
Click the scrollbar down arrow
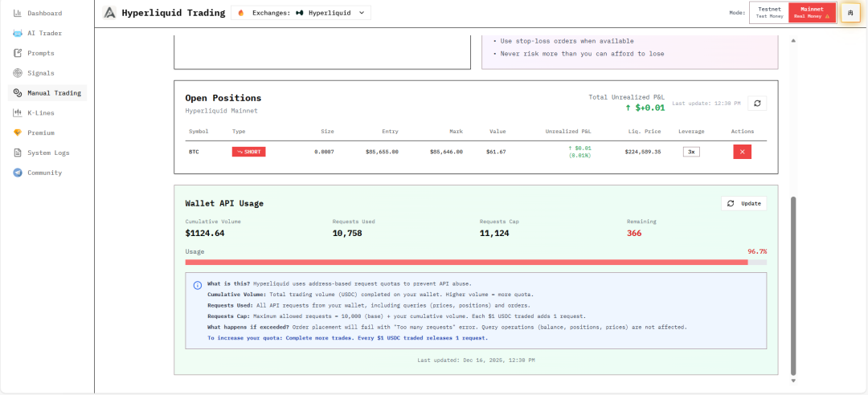(x=792, y=381)
